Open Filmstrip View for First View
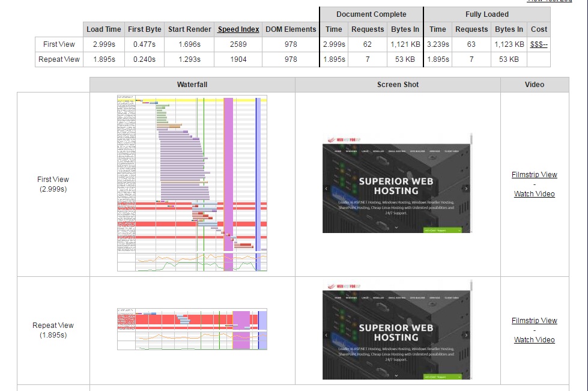 coord(534,175)
